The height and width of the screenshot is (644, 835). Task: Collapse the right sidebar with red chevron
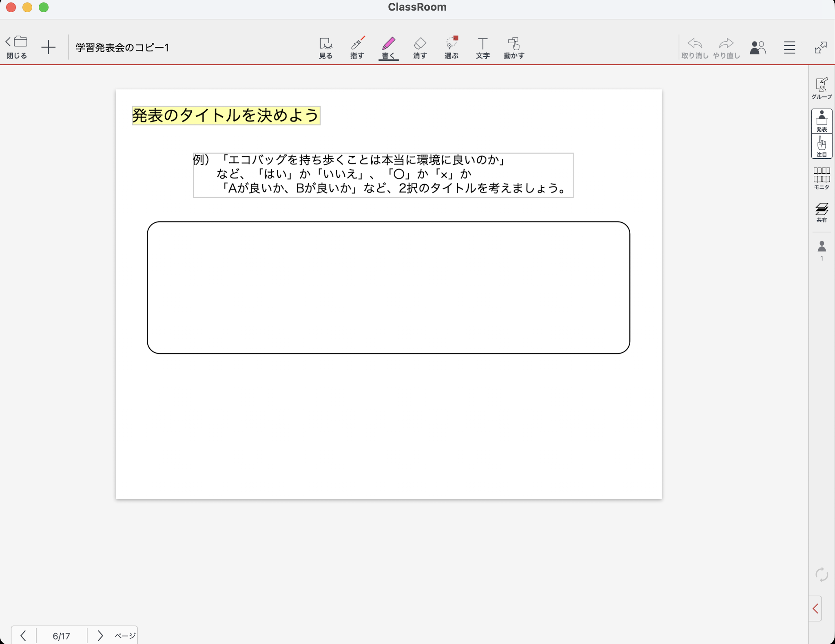click(815, 609)
